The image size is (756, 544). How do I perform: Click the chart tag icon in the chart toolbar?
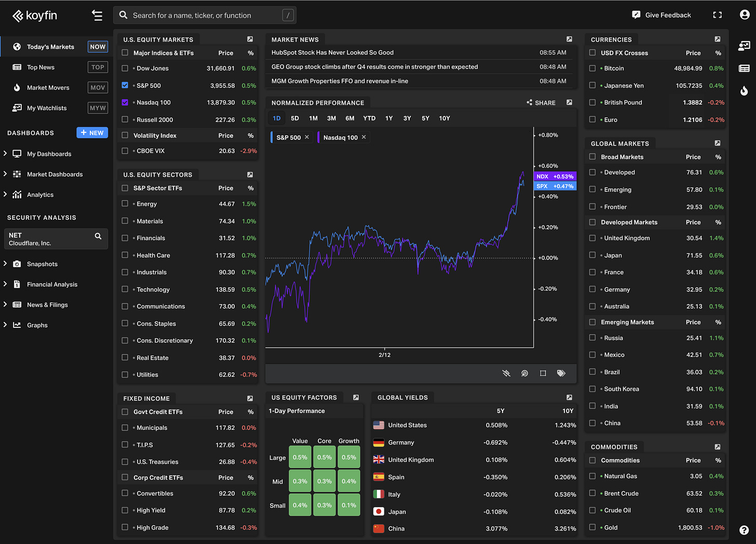tap(561, 373)
